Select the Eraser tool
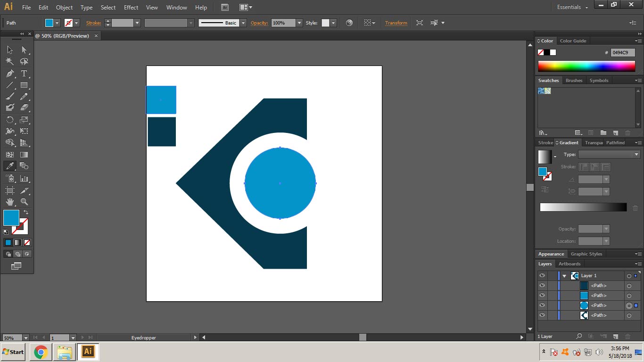Screen dimensions: 644x362 24,108
